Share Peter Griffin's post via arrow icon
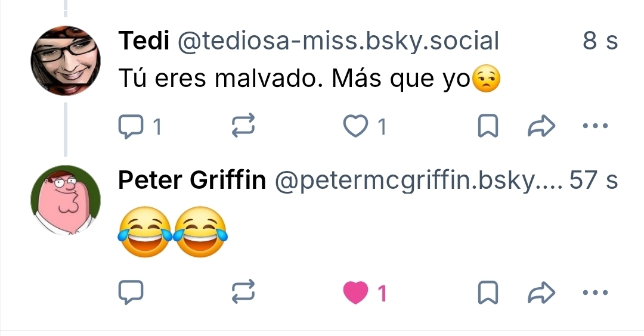Screen dimensions: 644x336 click(541, 292)
